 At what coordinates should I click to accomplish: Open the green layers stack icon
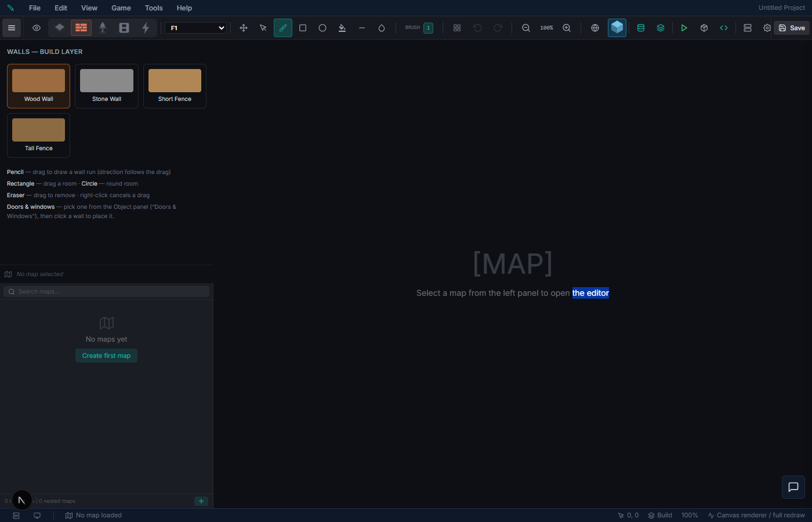[661, 28]
